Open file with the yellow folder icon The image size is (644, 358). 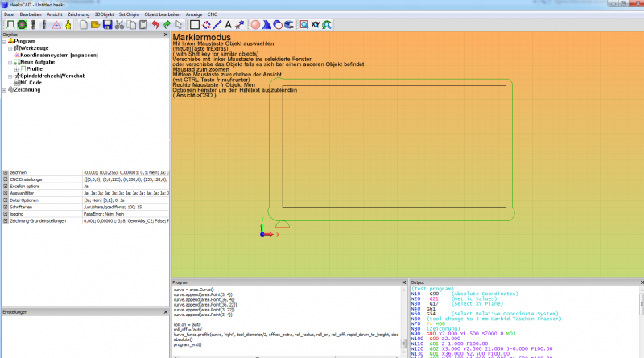coord(95,25)
